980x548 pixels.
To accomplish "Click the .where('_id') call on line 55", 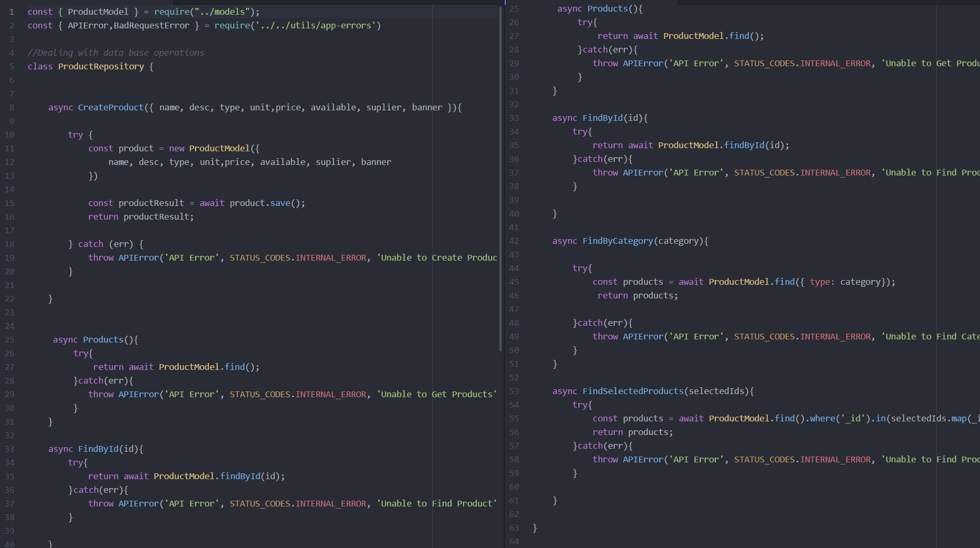I will pos(838,418).
